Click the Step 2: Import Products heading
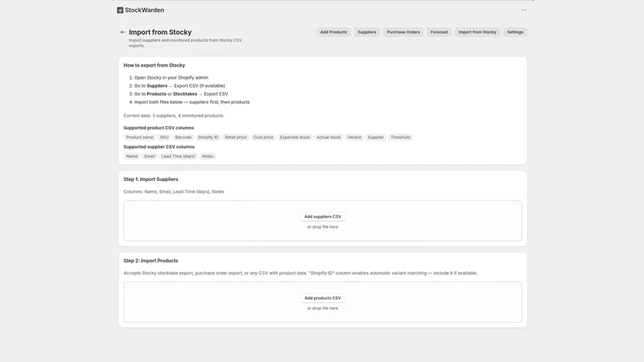The height and width of the screenshot is (362, 644). click(x=151, y=261)
